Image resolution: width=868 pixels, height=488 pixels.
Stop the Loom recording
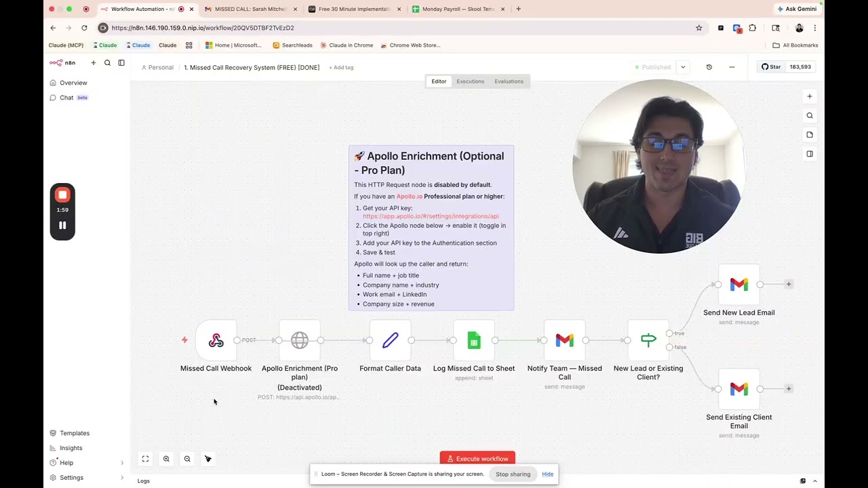pyautogui.click(x=62, y=195)
